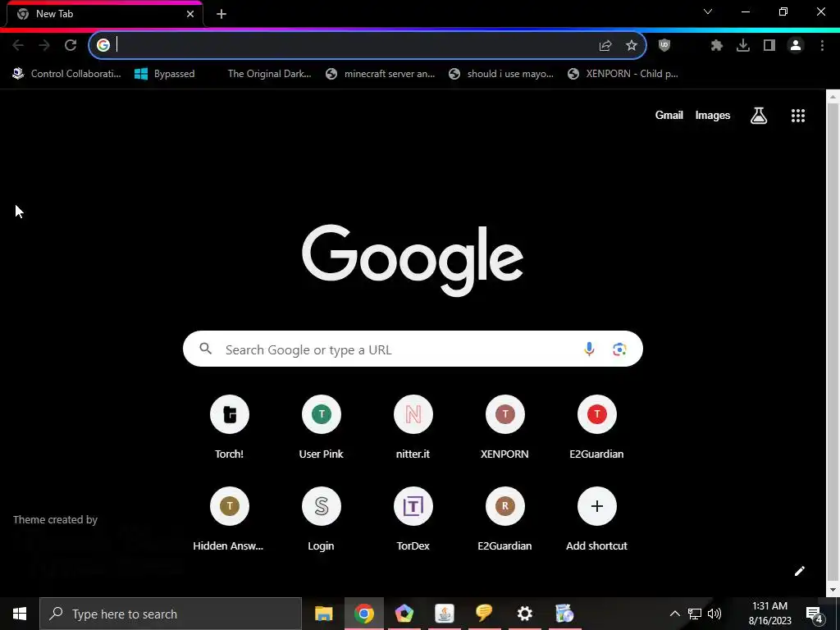840x630 pixels.
Task: Click the Search Google or type a URL box
Action: click(413, 349)
